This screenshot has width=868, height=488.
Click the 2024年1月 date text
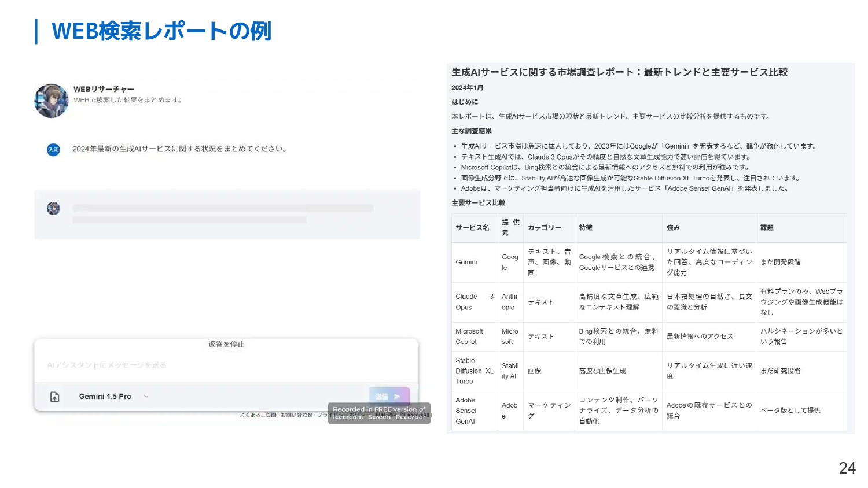tap(467, 88)
